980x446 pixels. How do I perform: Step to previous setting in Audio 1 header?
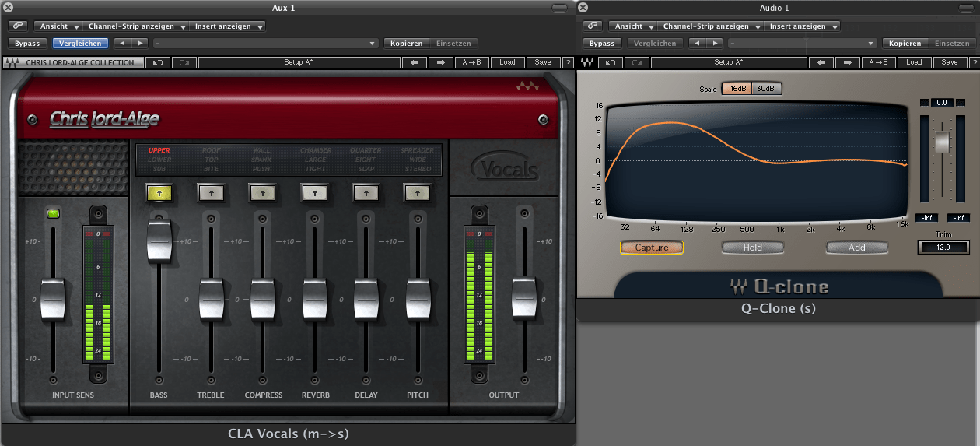click(697, 44)
